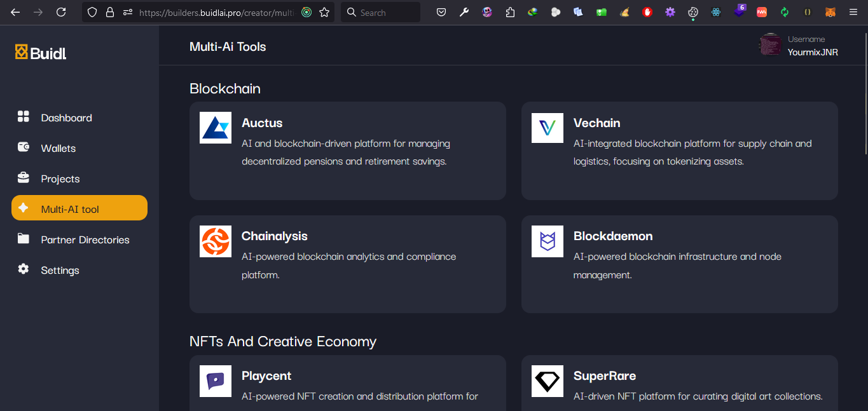Click the Auctus logo icon

point(216,128)
